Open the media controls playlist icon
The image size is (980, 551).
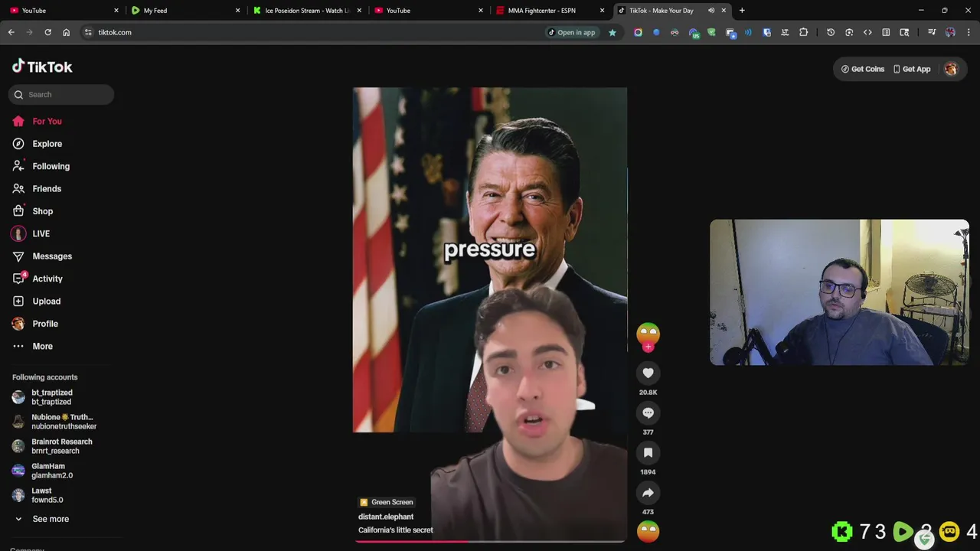click(x=932, y=32)
